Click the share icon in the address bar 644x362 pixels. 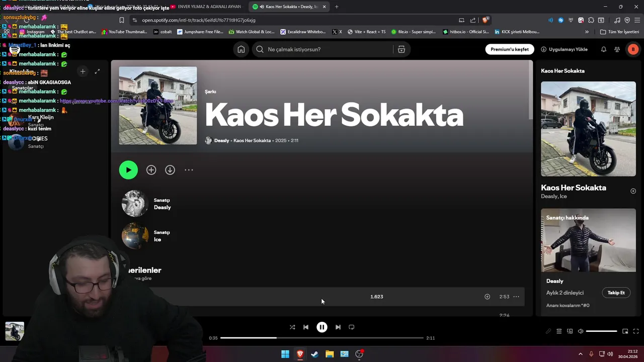click(473, 20)
